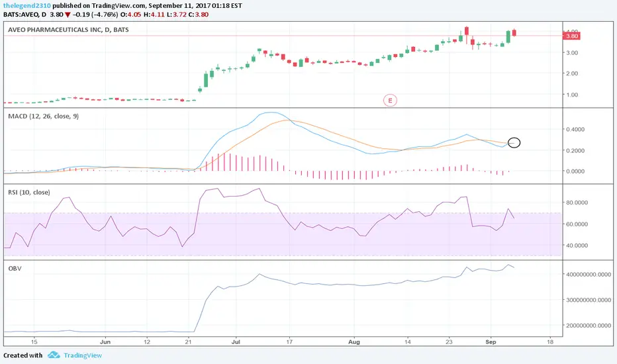Viewport: 617px width, 364px height.
Task: Click BATS:AVEO symbol in header
Action: click(x=21, y=15)
